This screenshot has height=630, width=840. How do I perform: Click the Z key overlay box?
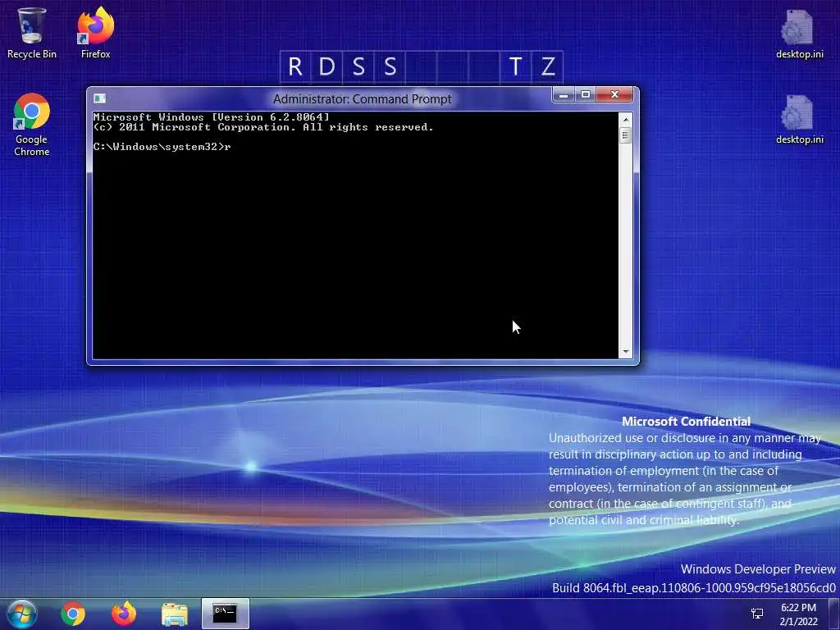coord(547,67)
